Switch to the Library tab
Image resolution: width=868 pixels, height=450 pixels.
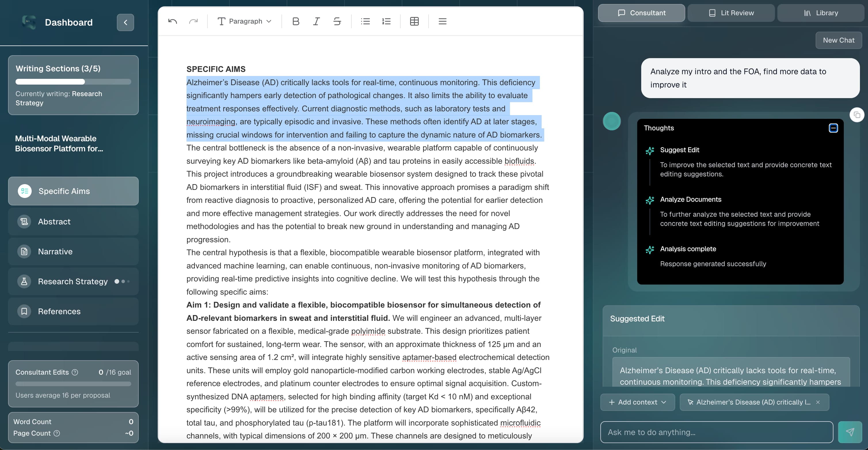(821, 13)
